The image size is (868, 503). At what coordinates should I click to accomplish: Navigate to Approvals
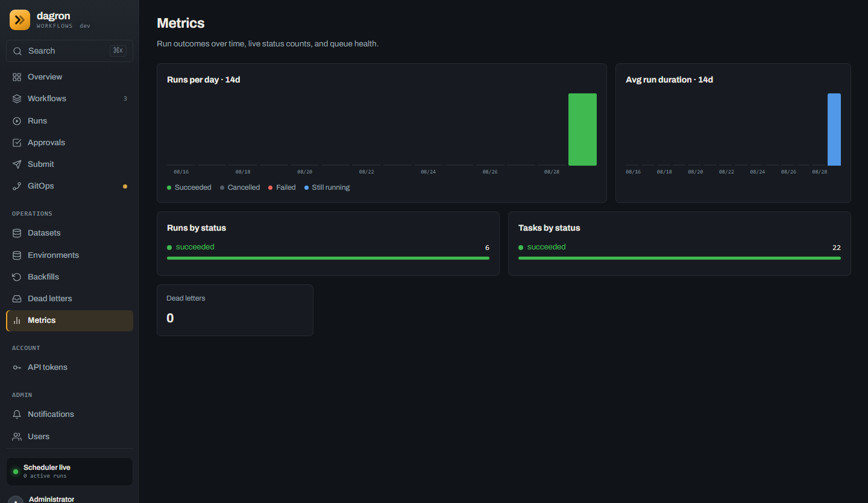69,143
